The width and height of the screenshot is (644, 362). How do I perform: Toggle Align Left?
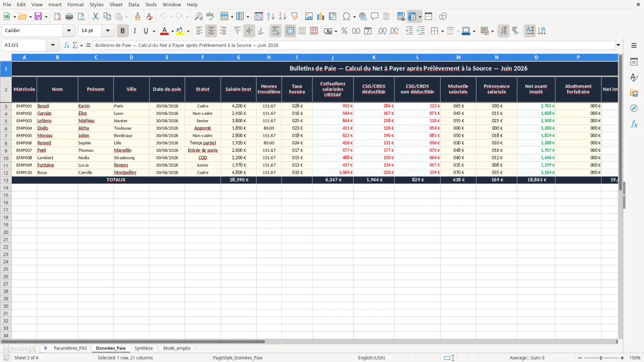200,31
